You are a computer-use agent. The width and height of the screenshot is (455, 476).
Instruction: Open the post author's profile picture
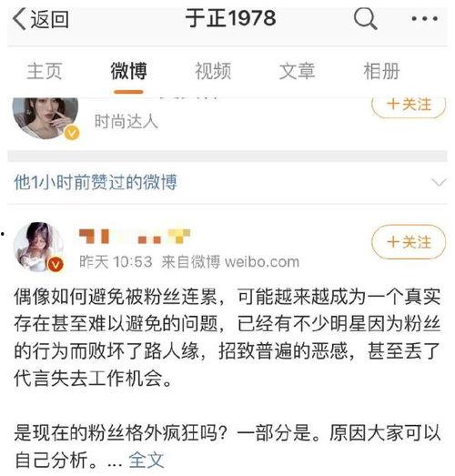pyautogui.click(x=38, y=247)
